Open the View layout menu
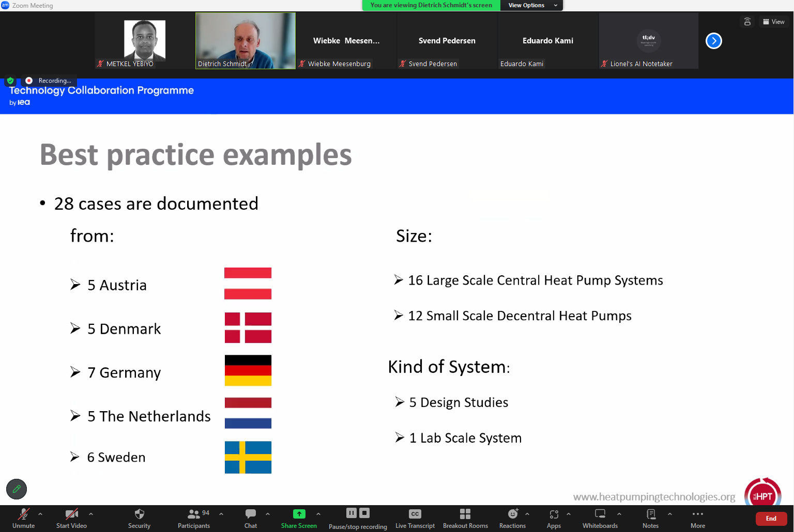This screenshot has width=794, height=532. pos(773,22)
